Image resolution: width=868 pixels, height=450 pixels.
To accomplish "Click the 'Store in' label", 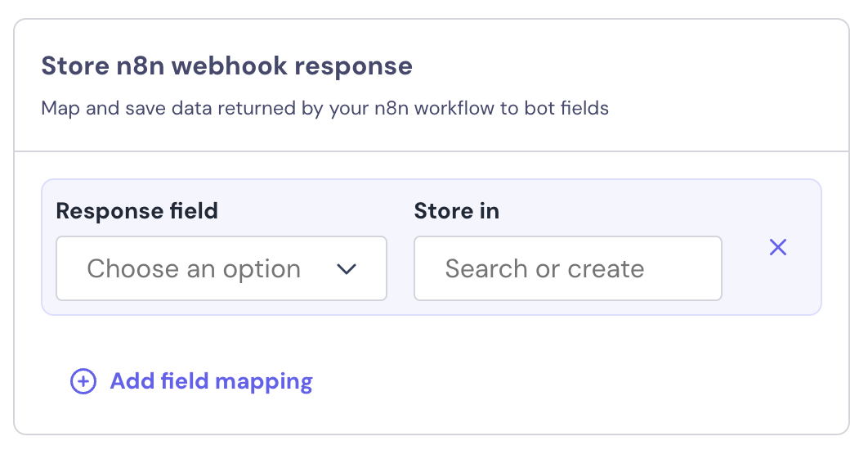I will [456, 211].
